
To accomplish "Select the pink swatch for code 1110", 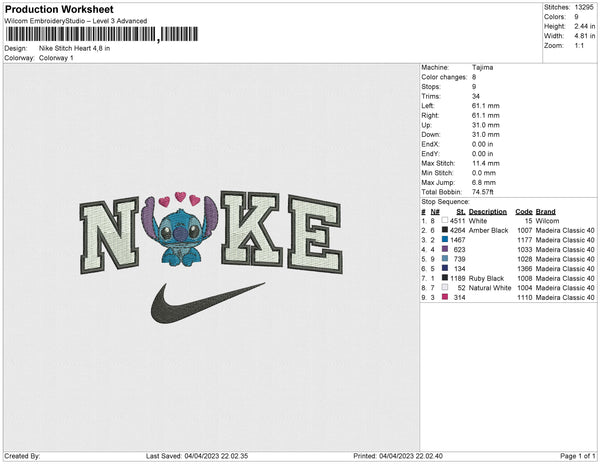I will pos(445,297).
